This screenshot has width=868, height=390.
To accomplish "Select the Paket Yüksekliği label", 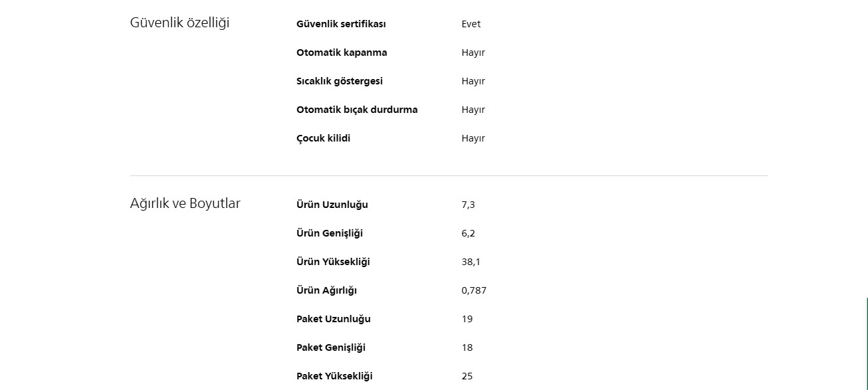I will point(334,376).
